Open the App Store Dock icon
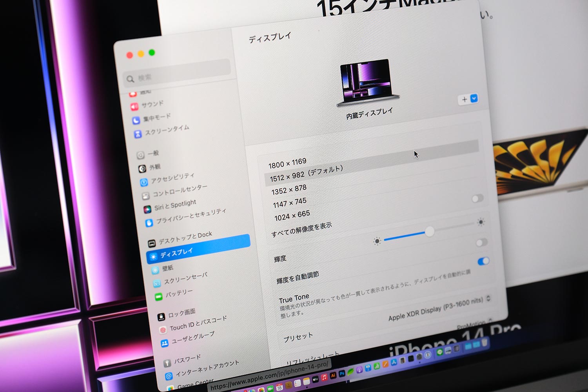588x392 pixels. pyautogui.click(x=394, y=362)
